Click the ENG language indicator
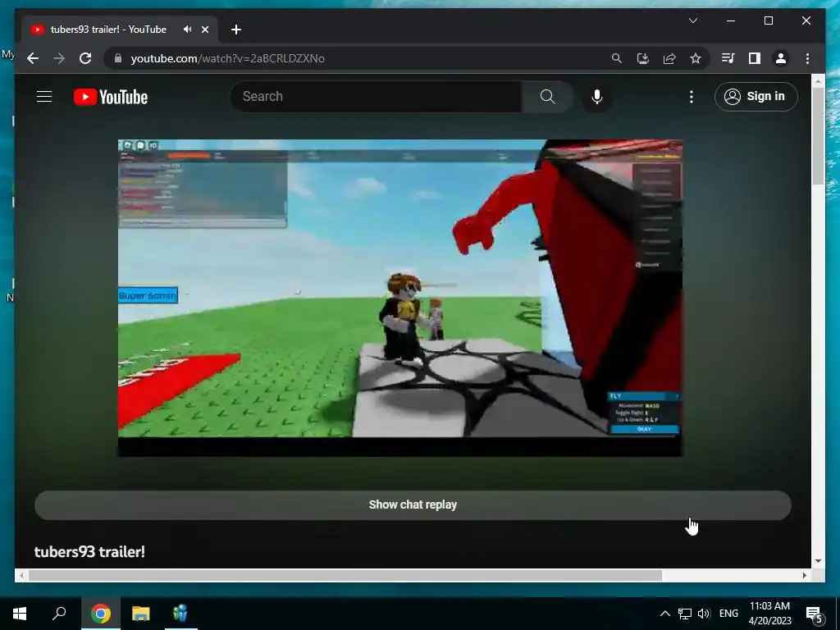Image resolution: width=840 pixels, height=630 pixels. (x=728, y=614)
